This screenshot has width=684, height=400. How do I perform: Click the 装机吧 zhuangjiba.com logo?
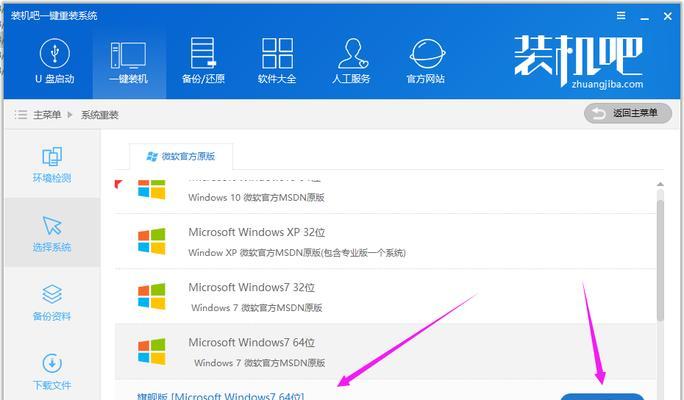(x=578, y=62)
